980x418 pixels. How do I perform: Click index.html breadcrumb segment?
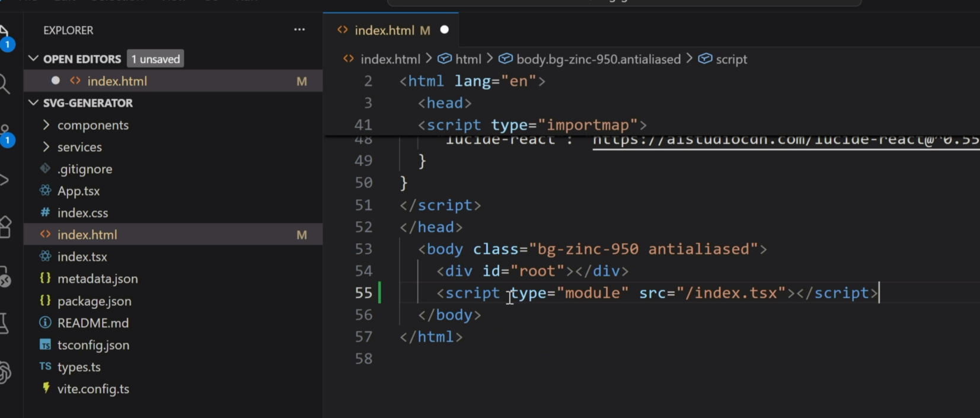click(390, 59)
